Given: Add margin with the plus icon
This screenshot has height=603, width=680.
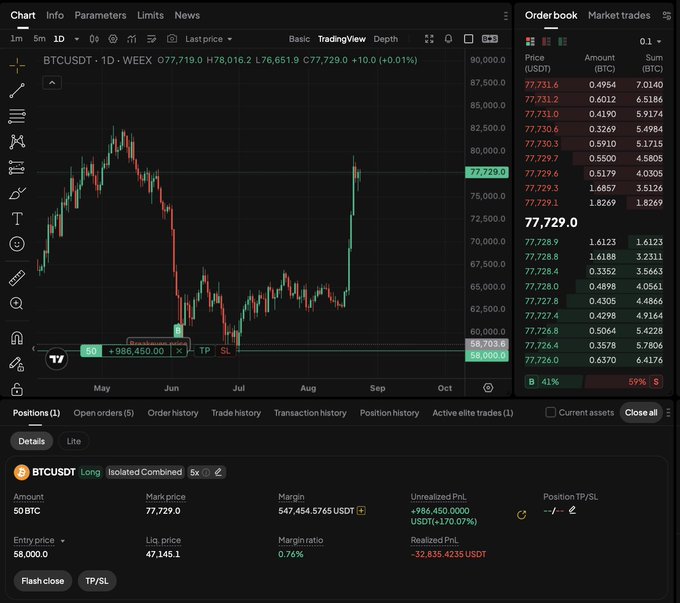Looking at the screenshot, I should (x=361, y=511).
